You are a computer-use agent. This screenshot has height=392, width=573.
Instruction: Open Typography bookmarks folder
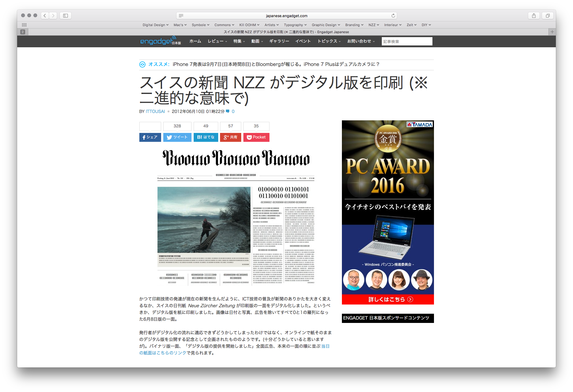pyautogui.click(x=295, y=25)
